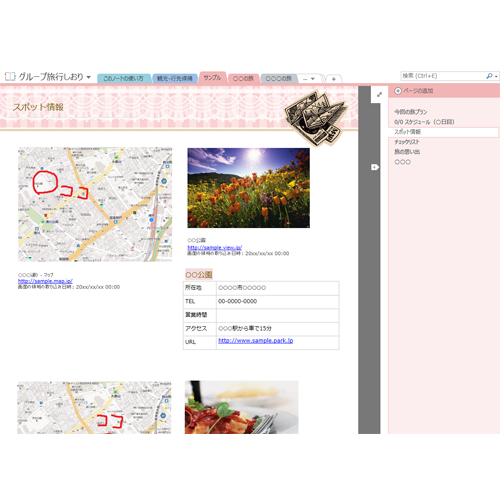Click the vintage photos decoration image

315,118
